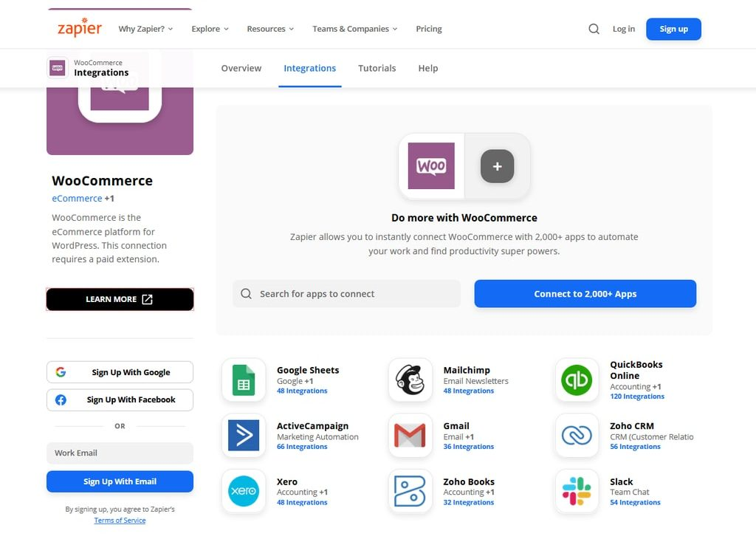Open the Google Sheets app icon
Viewport: 756px width, 542px height.
pyautogui.click(x=244, y=380)
